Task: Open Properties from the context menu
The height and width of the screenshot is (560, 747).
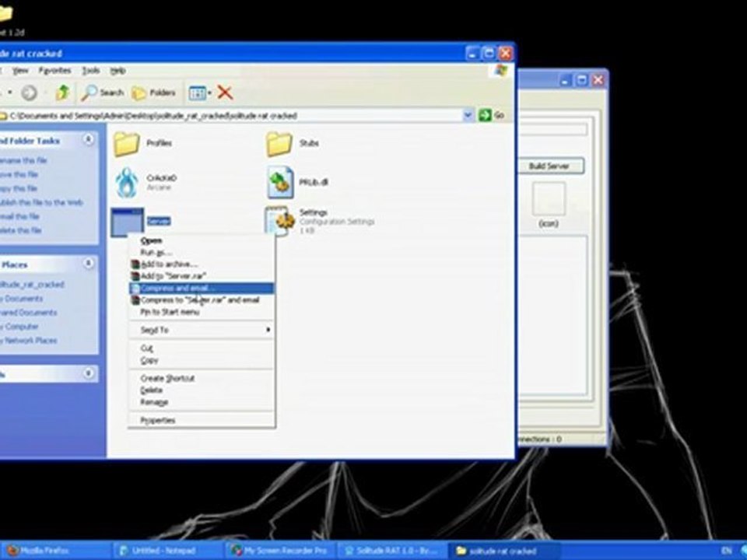Action: pos(202,421)
